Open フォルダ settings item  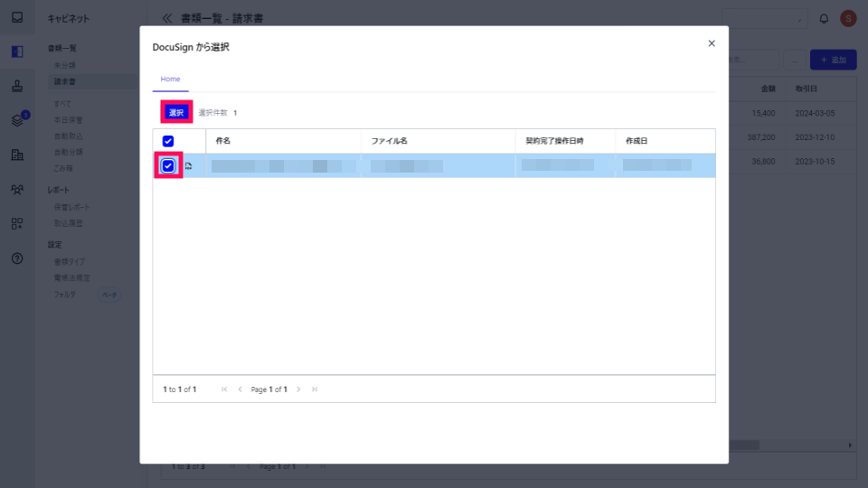[64, 295]
